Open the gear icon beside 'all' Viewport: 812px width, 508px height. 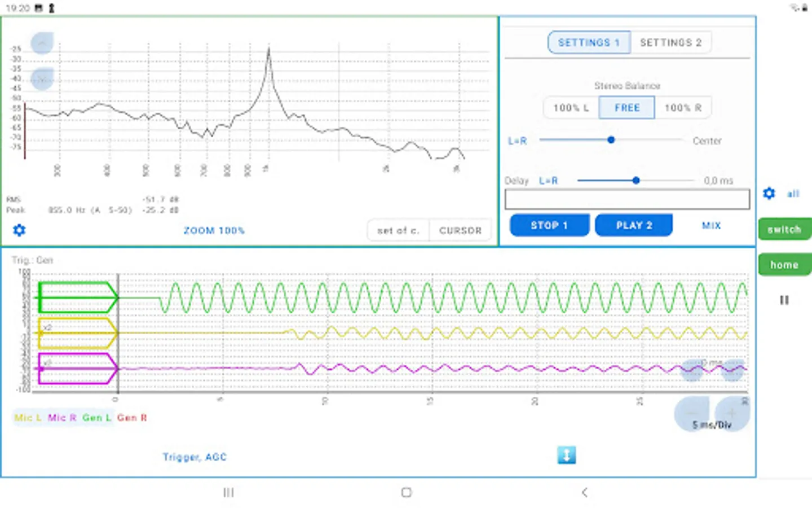pyautogui.click(x=769, y=194)
